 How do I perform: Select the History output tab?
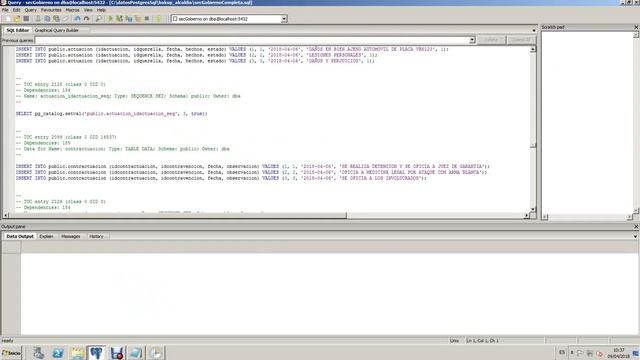[96, 236]
